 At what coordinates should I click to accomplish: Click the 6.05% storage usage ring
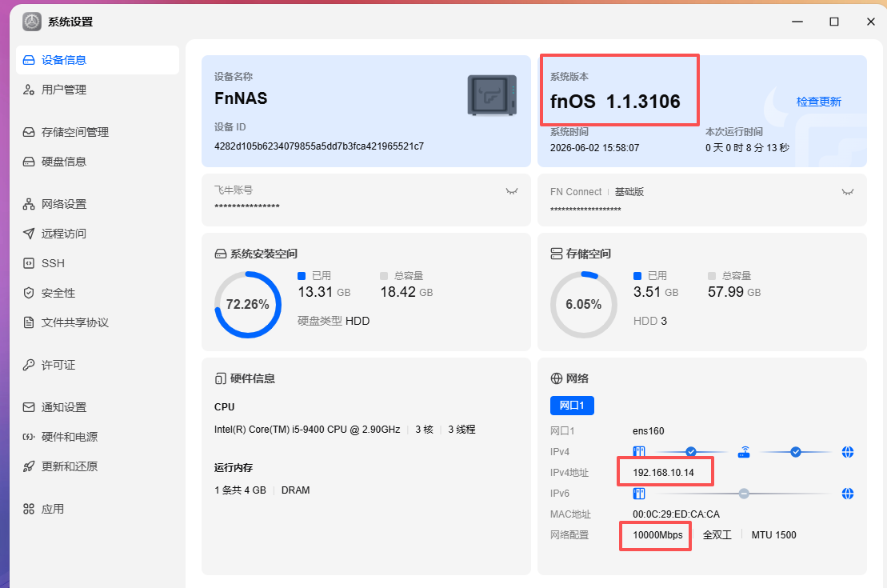point(584,305)
